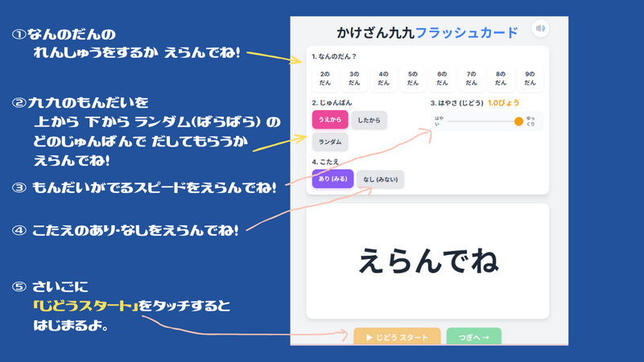The image size is (644, 362).
Task: Set order to したから
Action: pyautogui.click(x=369, y=121)
